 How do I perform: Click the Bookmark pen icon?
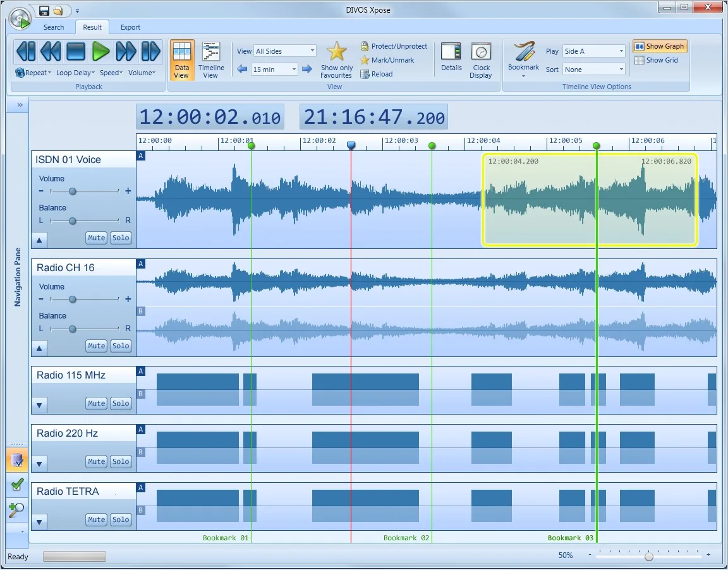click(x=524, y=51)
